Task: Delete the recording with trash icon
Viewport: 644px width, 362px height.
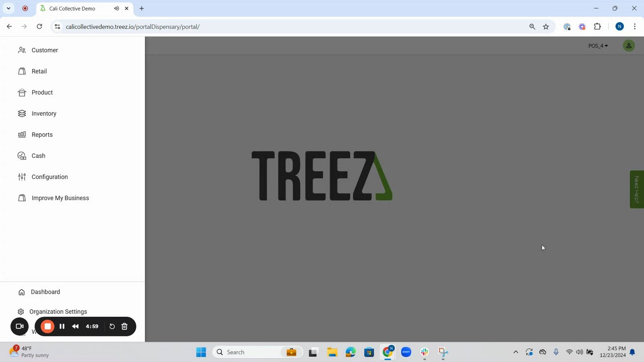Action: (x=125, y=326)
